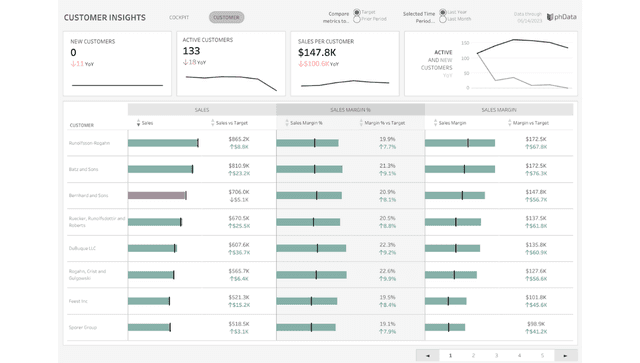Switch to the Customer tab
Viewport: 640px width, 363px height.
tap(227, 18)
